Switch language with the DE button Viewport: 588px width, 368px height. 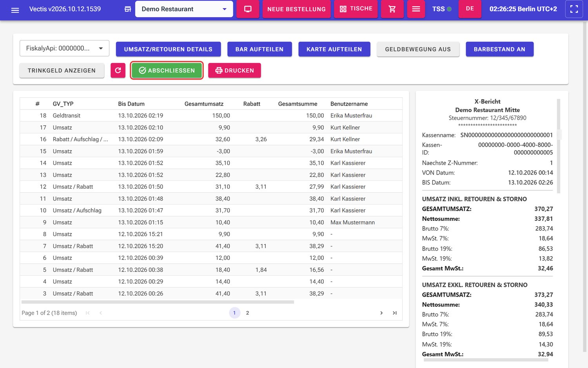tap(470, 9)
